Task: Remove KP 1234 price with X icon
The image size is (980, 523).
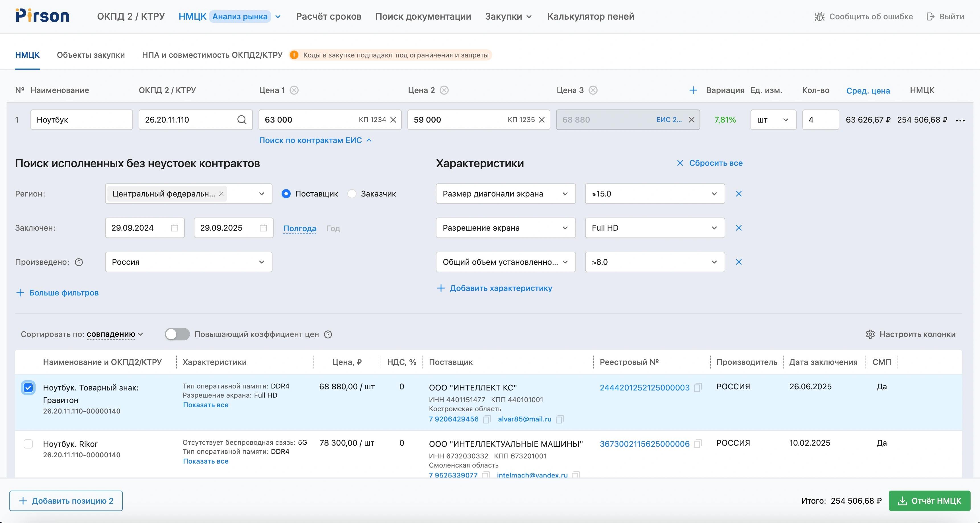Action: [x=393, y=120]
